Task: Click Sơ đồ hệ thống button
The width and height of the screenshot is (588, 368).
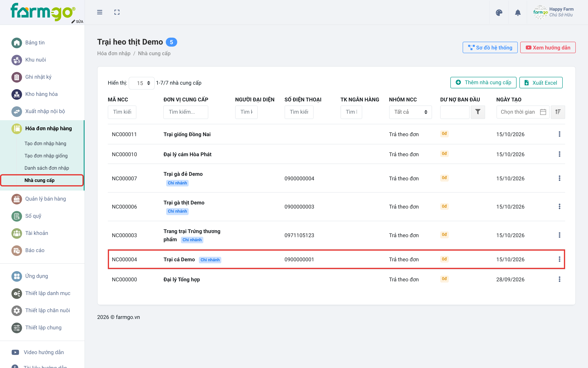Action: 490,47
